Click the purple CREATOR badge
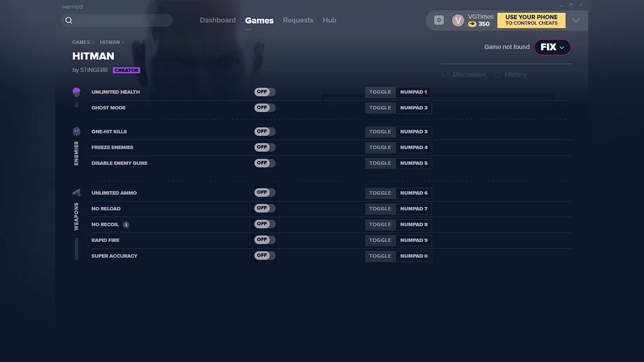 (x=126, y=70)
